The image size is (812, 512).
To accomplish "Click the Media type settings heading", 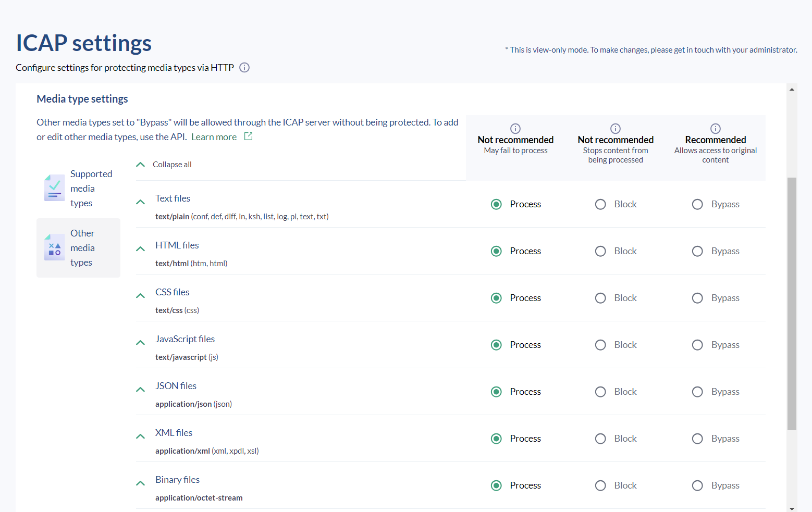I will coord(82,99).
